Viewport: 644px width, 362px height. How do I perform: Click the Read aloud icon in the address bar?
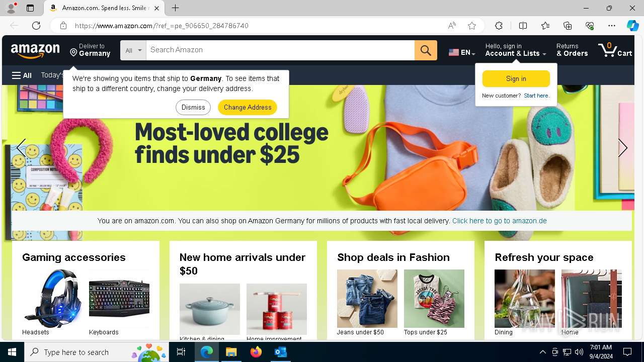click(452, 26)
